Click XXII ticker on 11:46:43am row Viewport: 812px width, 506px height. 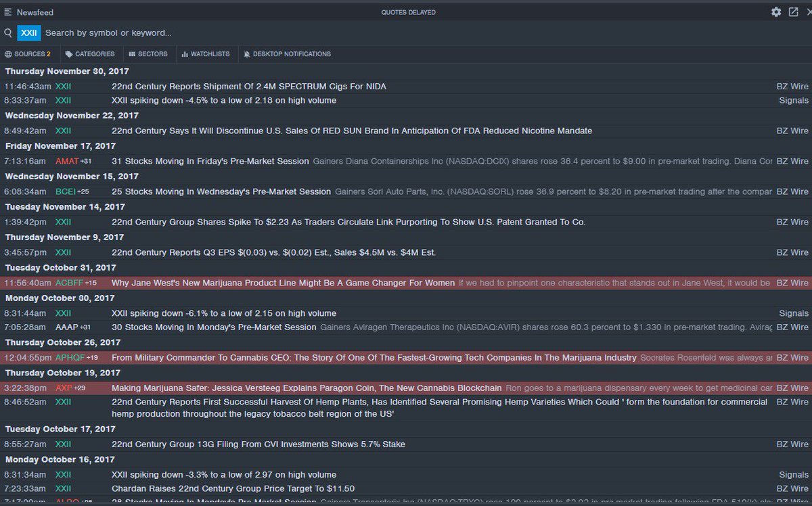63,87
